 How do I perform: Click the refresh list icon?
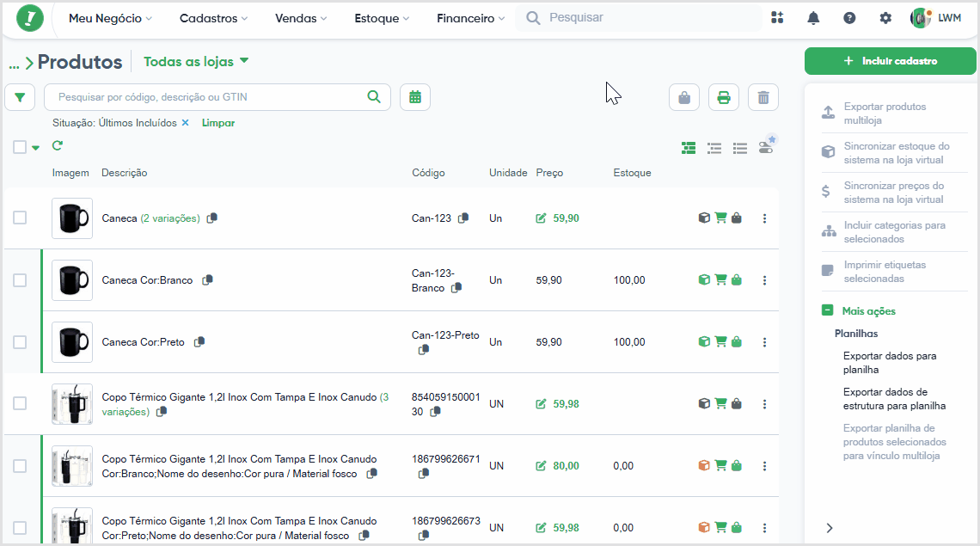pos(58,145)
